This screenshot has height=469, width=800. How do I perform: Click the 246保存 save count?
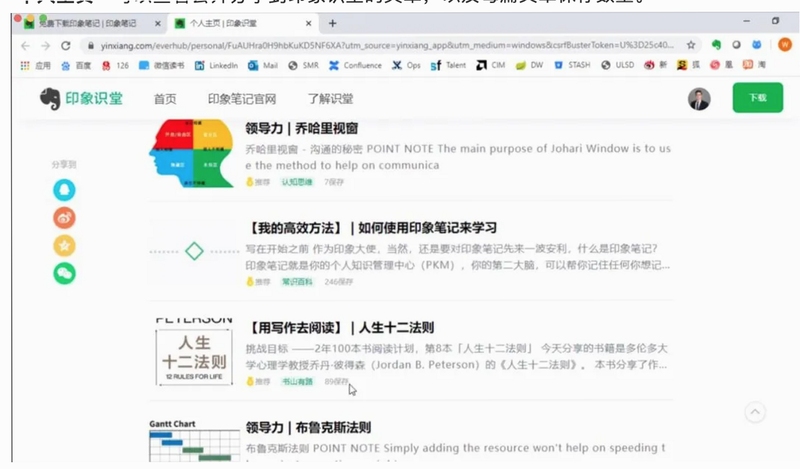(x=339, y=282)
